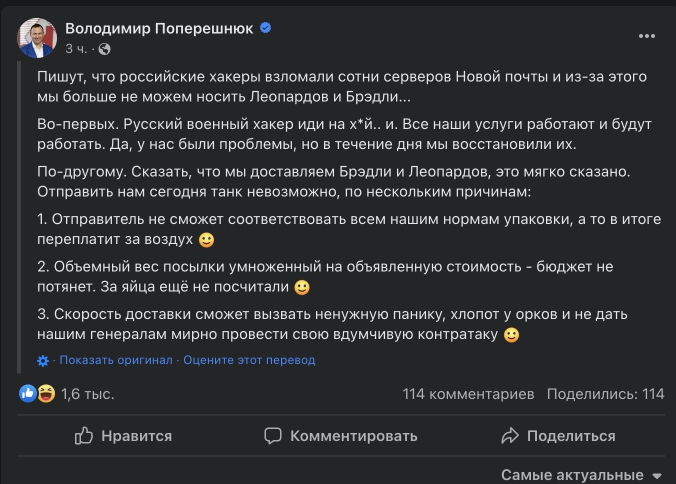676x484 pixels.
Task: Open the "114 комментариев" comments count
Action: click(468, 394)
